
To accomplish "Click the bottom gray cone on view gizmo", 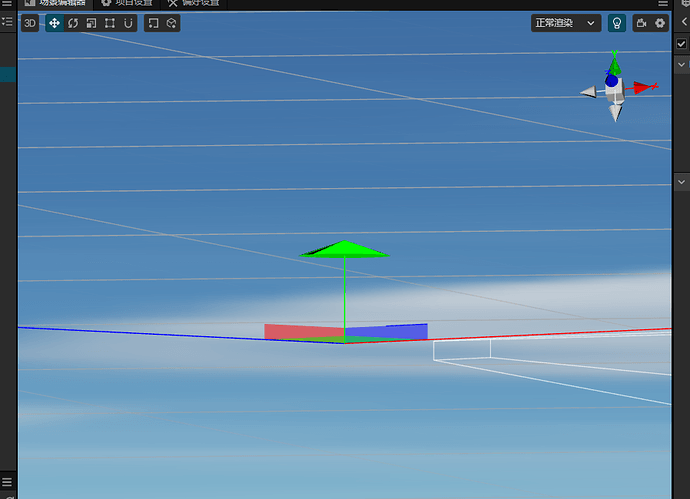I will (x=616, y=113).
